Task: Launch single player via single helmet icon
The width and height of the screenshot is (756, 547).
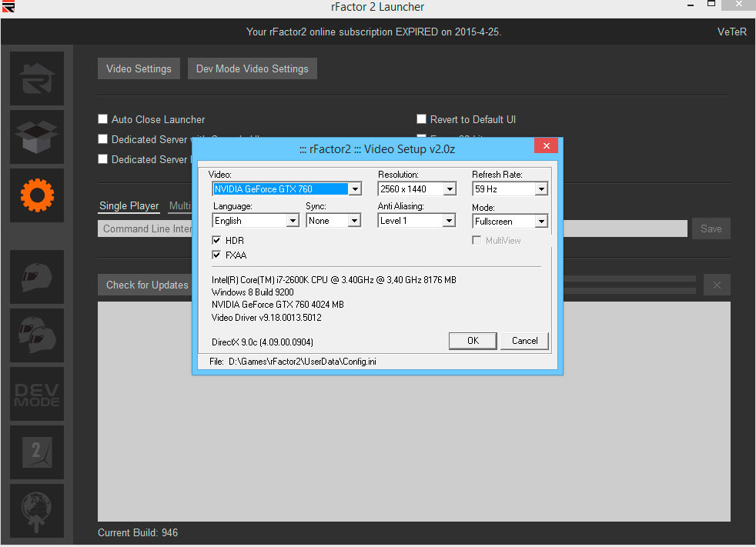Action: (37, 276)
